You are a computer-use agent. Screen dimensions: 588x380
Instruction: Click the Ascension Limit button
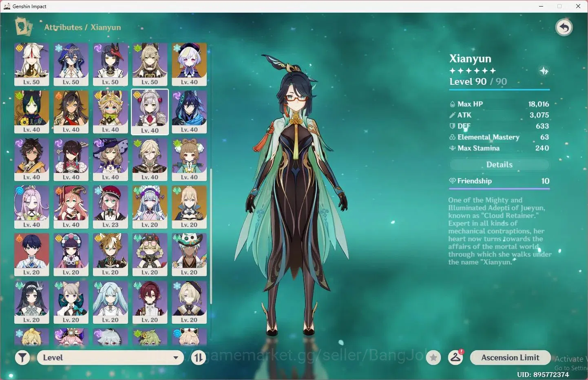coord(510,358)
